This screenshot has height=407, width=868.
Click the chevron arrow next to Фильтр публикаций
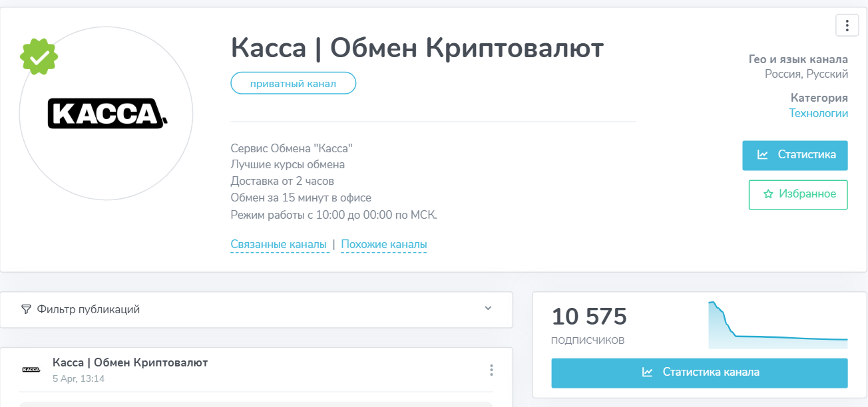point(489,309)
